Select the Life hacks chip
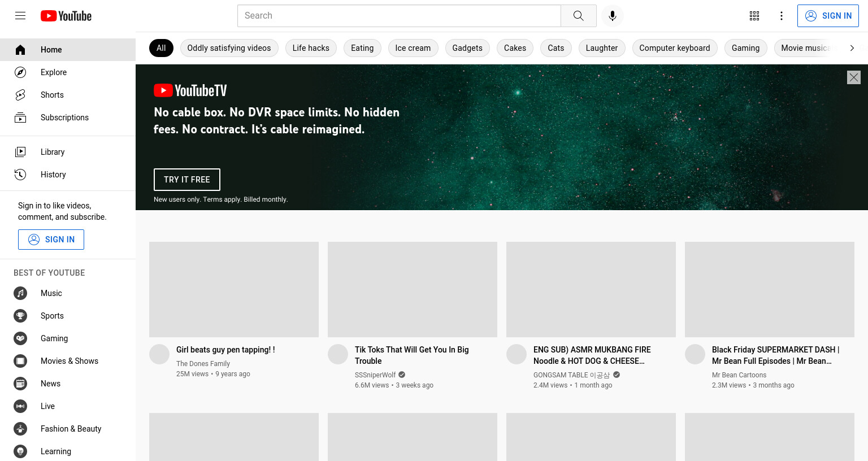Screen dimensions: 868x461 tap(311, 48)
